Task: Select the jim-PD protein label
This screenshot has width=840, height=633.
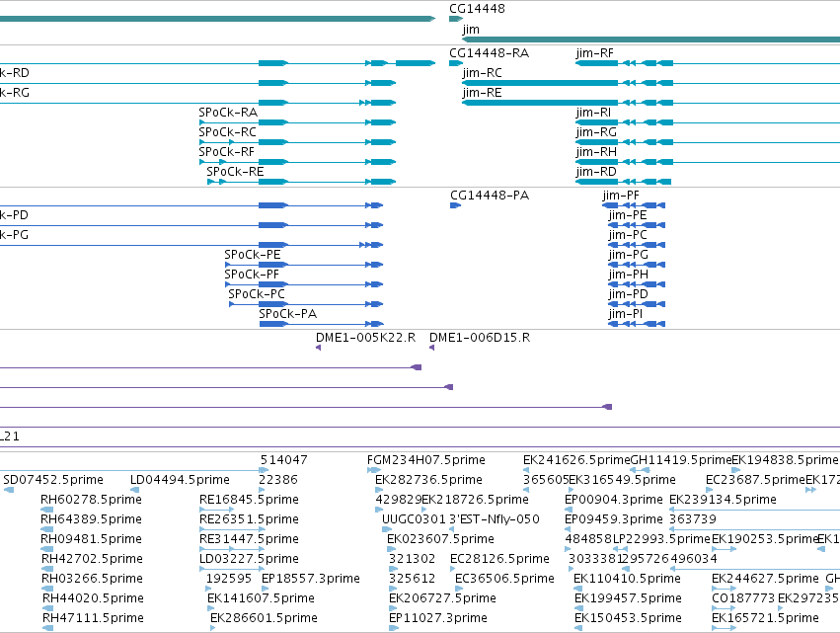Action: (629, 295)
